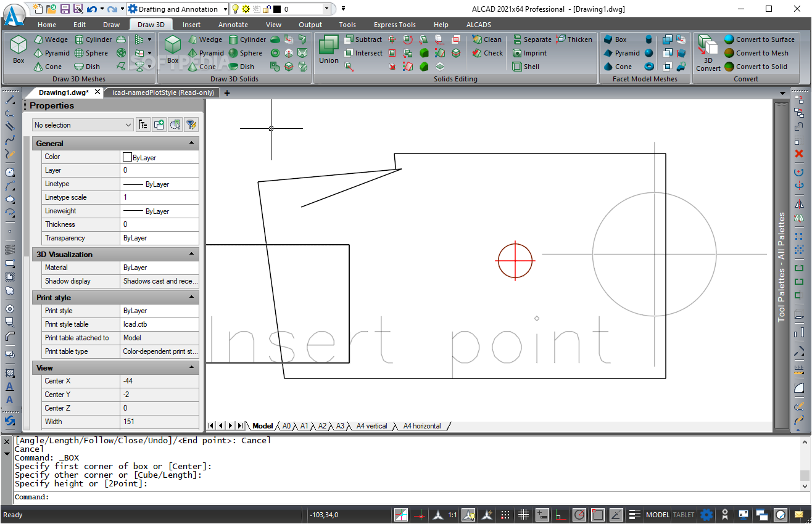Open the quick access toolbar customize arrow
This screenshot has width=812, height=524.
coord(343,9)
